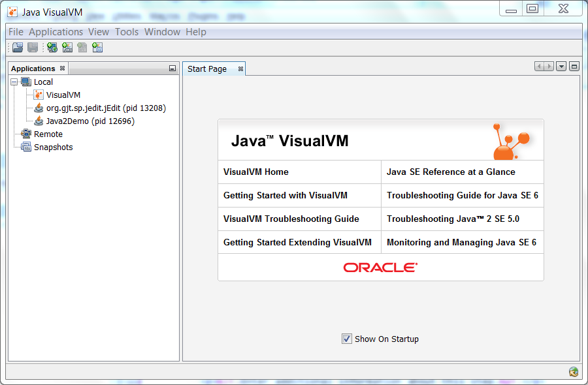Select Java2Demo (pid 12696) entry
Viewport: 588px width, 385px height.
[x=90, y=121]
